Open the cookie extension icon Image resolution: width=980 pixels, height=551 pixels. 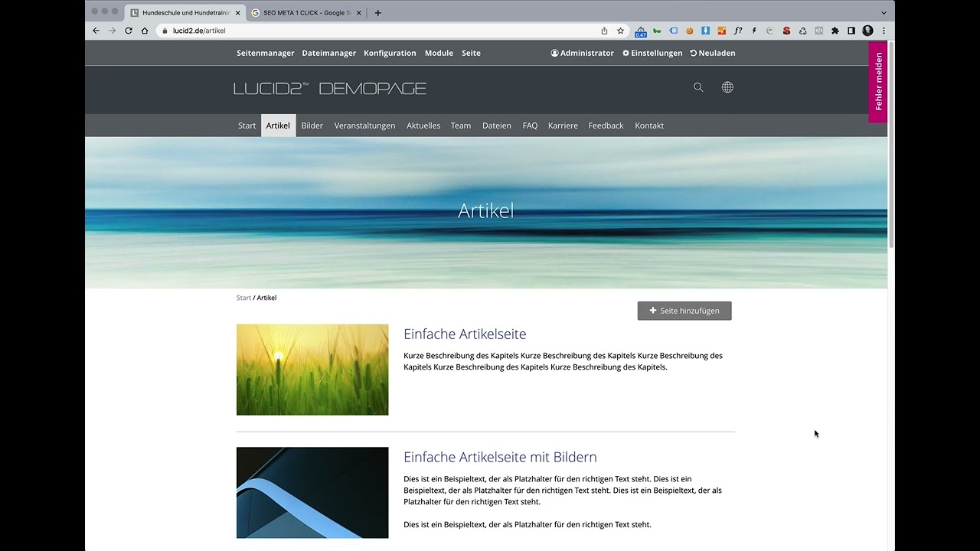click(689, 31)
